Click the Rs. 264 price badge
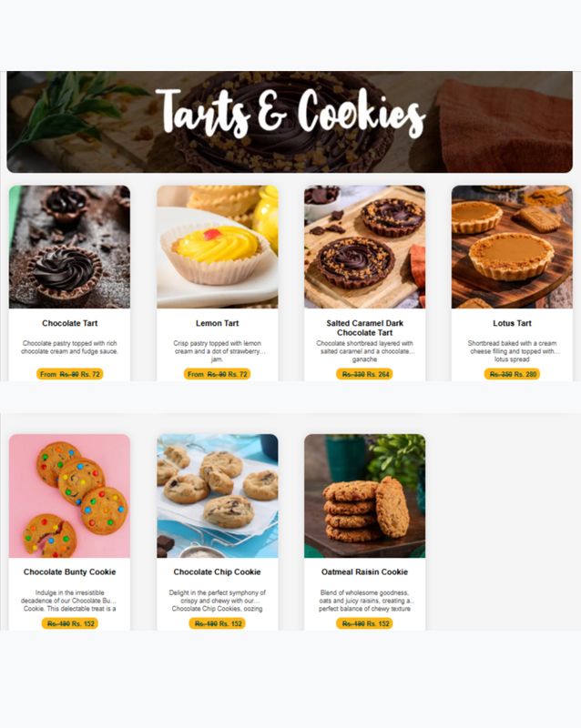This screenshot has height=728, width=581. (364, 374)
